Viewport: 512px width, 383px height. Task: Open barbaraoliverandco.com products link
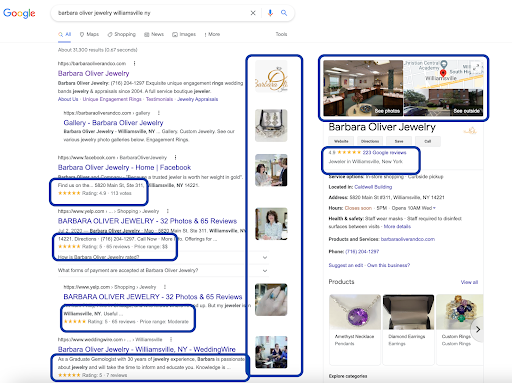408,239
